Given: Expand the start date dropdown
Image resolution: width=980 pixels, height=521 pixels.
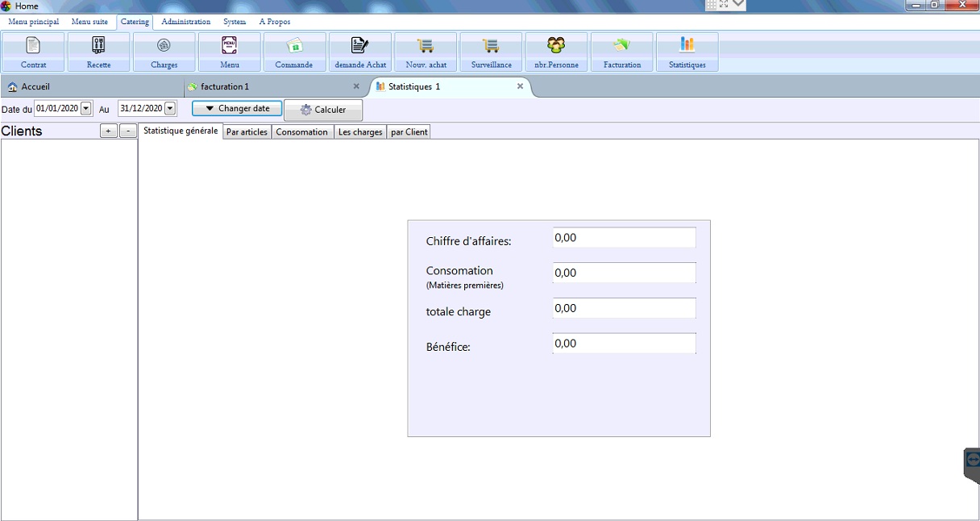Looking at the screenshot, I should point(86,109).
